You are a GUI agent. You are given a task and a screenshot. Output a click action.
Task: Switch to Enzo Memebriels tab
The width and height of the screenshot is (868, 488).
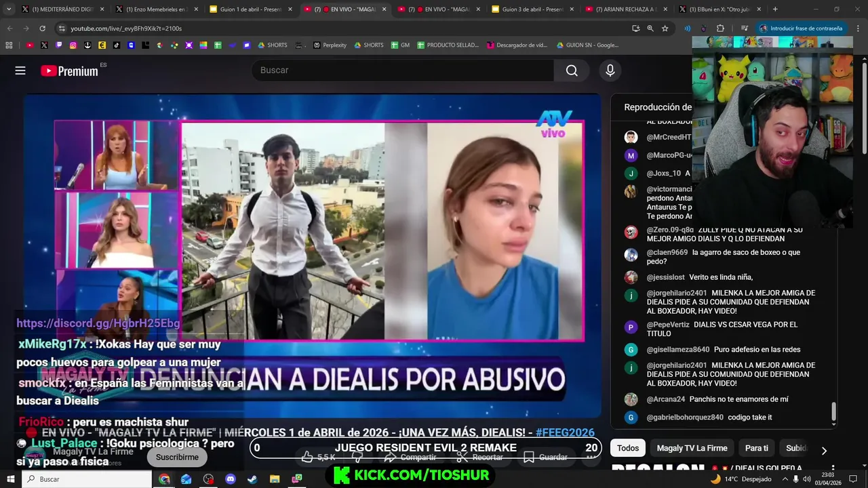click(156, 9)
